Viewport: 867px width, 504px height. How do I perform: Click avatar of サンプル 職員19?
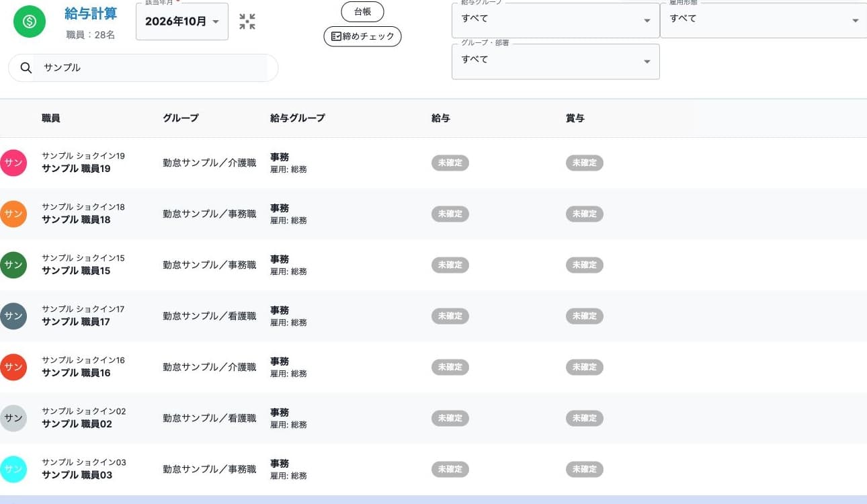click(13, 163)
